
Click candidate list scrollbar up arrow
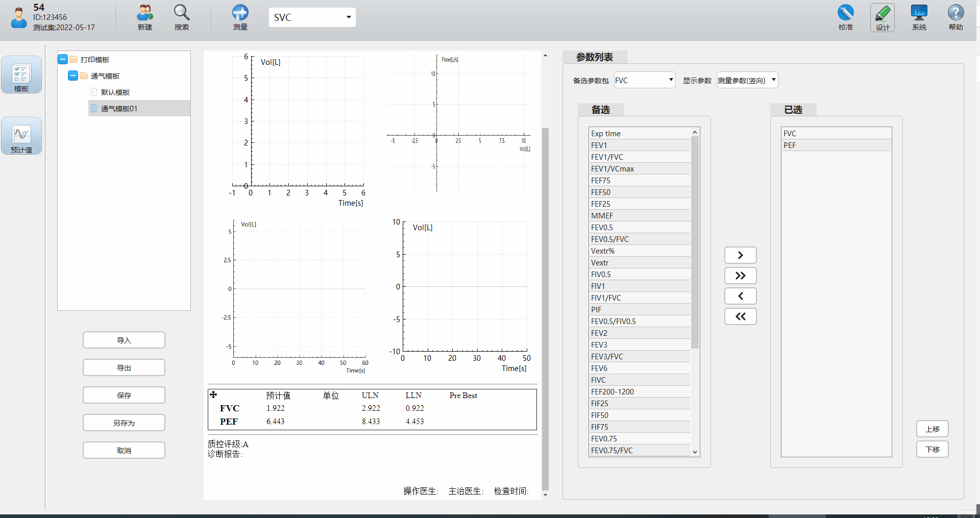[695, 132]
